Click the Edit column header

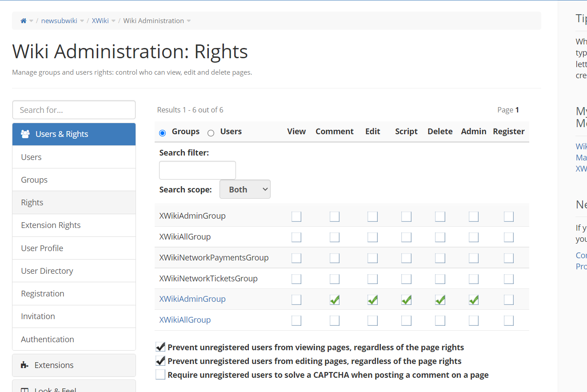(373, 132)
